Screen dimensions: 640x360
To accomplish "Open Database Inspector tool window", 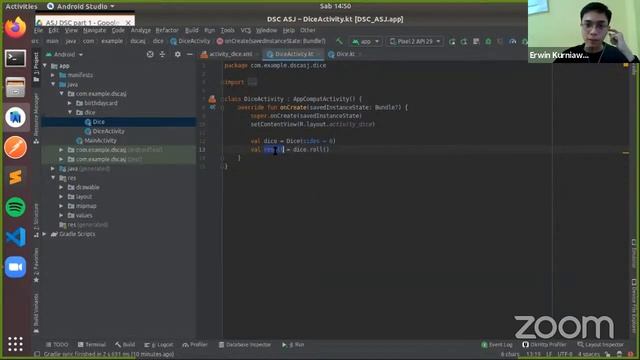I will 245,345.
